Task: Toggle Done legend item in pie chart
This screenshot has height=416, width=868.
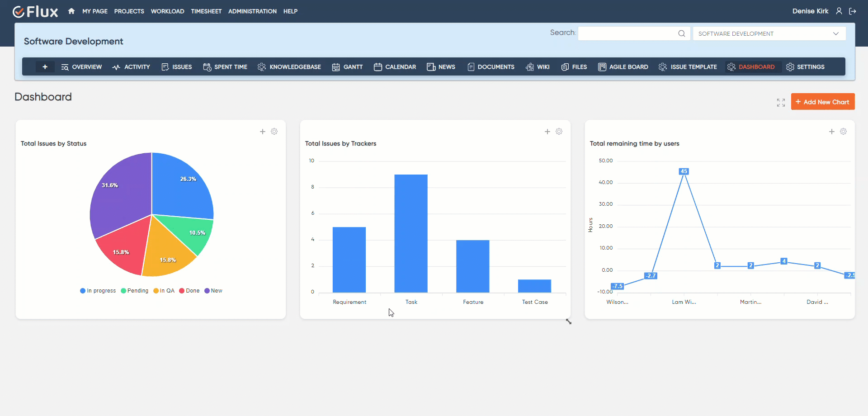Action: [x=189, y=291]
